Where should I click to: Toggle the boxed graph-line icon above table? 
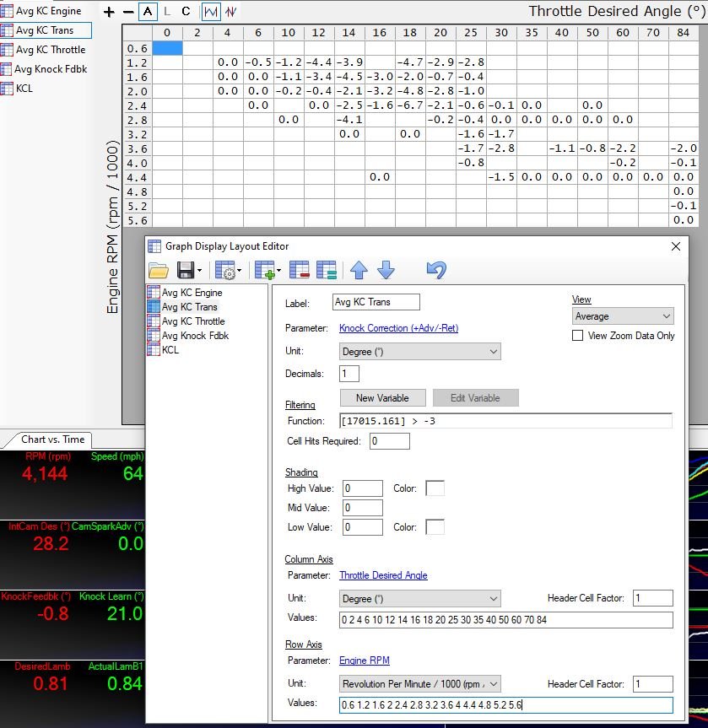point(211,12)
